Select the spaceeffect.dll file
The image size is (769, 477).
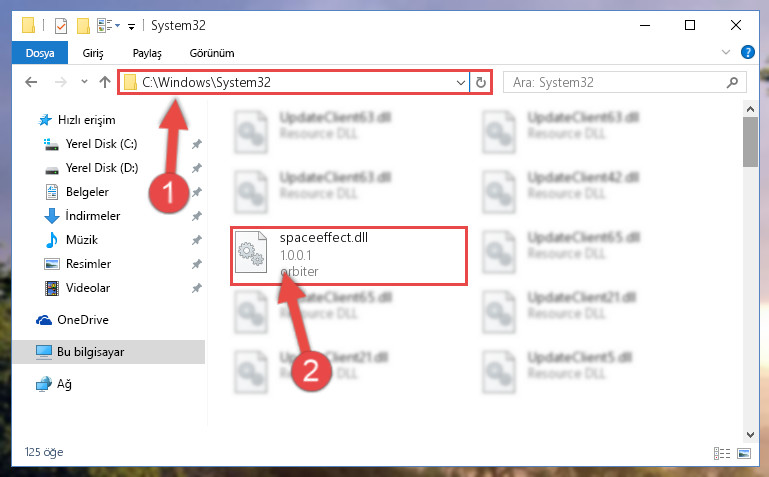(349, 255)
